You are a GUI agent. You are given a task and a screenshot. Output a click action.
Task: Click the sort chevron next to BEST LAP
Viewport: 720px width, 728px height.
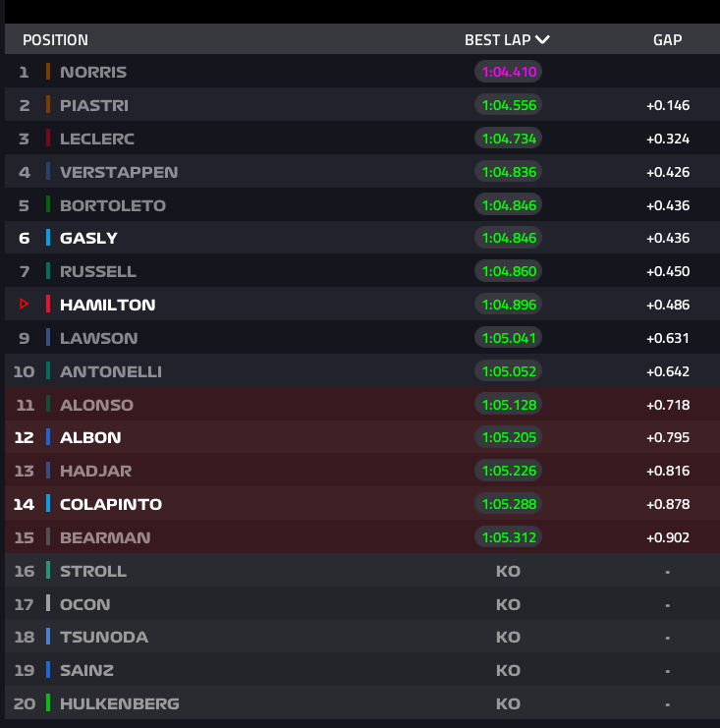542,40
